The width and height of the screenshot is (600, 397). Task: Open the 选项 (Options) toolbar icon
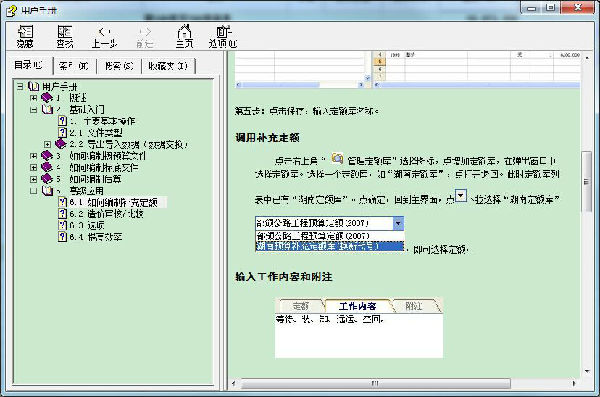click(223, 36)
